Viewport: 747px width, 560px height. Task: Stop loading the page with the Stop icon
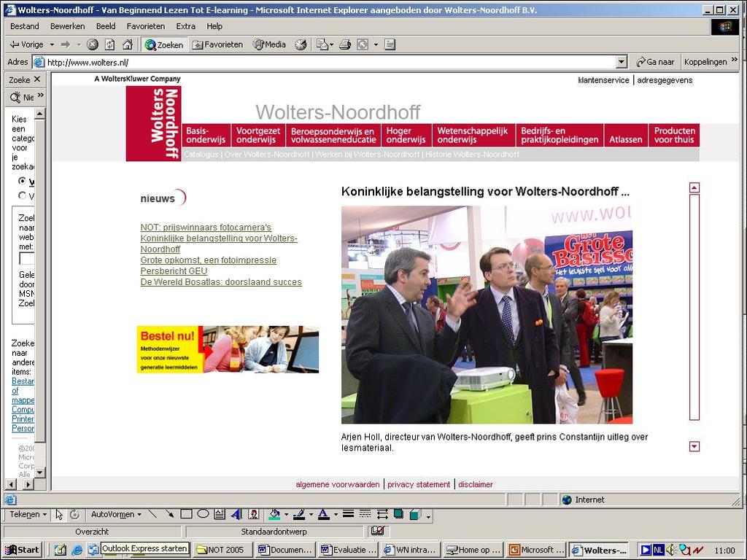coord(93,44)
